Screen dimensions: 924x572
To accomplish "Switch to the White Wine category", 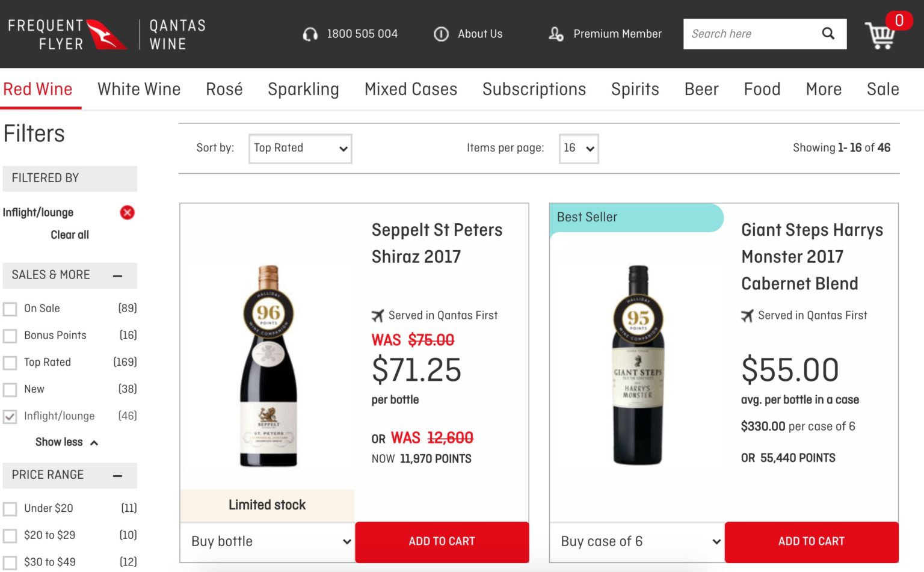I will click(139, 89).
